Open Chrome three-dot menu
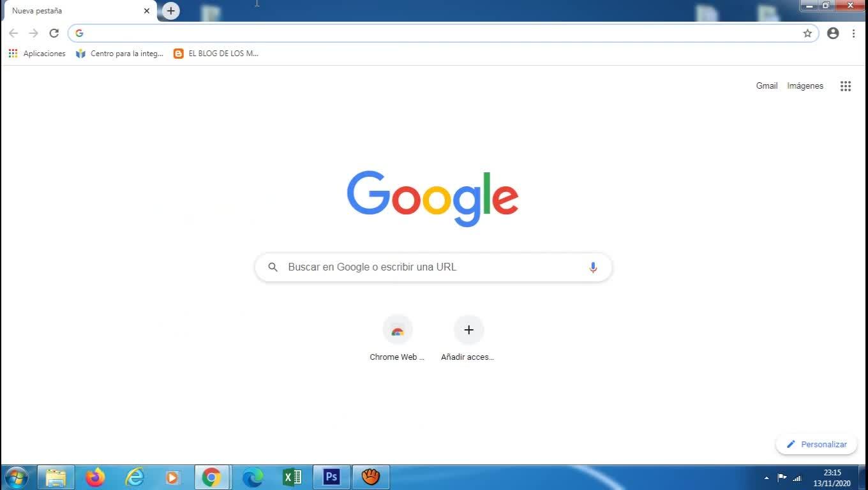Image resolution: width=868 pixels, height=490 pixels. 853,33
